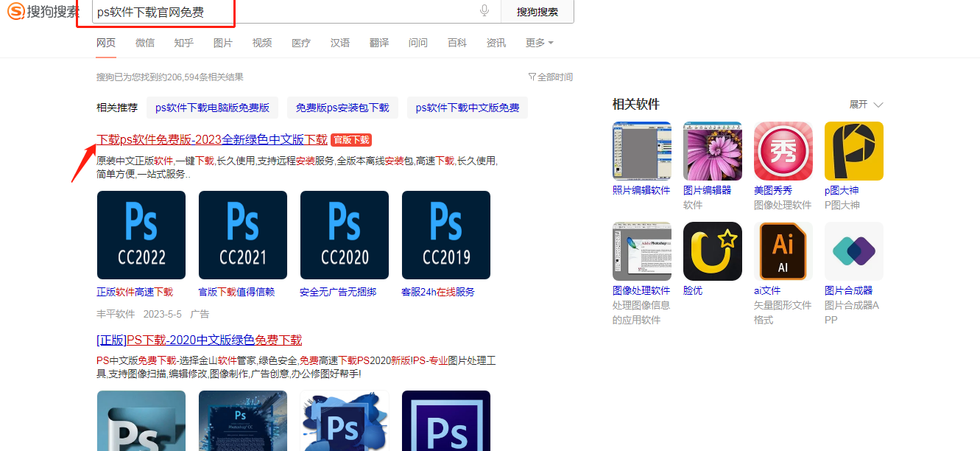Click the 图像处理软件 text link

pyautogui.click(x=641, y=290)
